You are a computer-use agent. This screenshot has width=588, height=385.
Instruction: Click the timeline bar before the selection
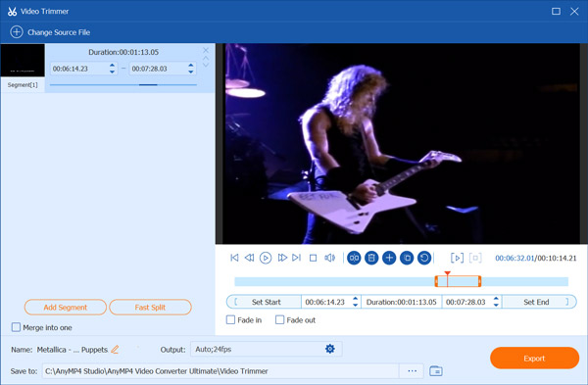[x=334, y=281]
